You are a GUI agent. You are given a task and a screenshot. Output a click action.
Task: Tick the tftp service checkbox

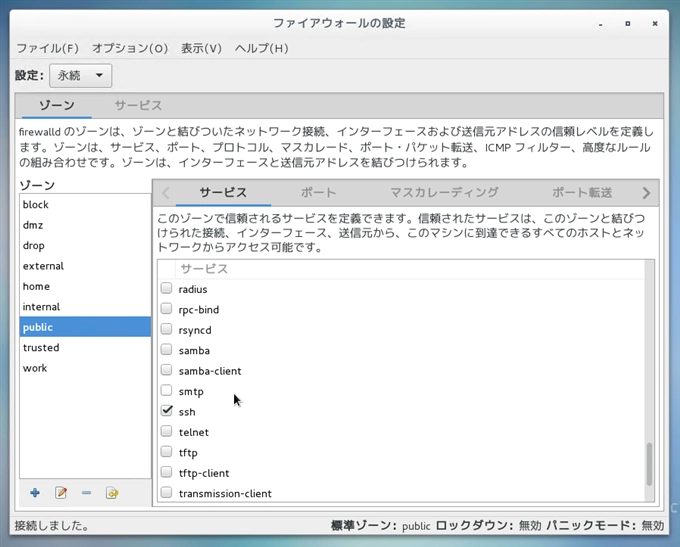click(167, 451)
